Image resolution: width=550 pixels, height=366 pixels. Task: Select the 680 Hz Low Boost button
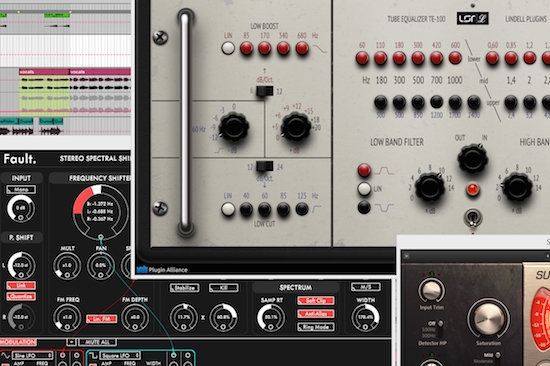click(x=302, y=48)
